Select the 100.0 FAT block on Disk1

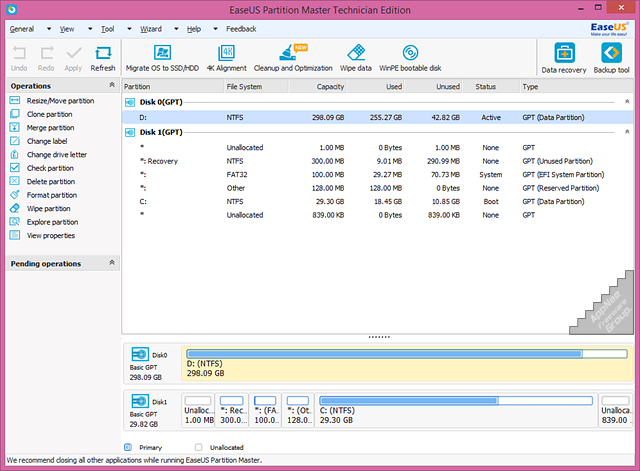(265, 410)
